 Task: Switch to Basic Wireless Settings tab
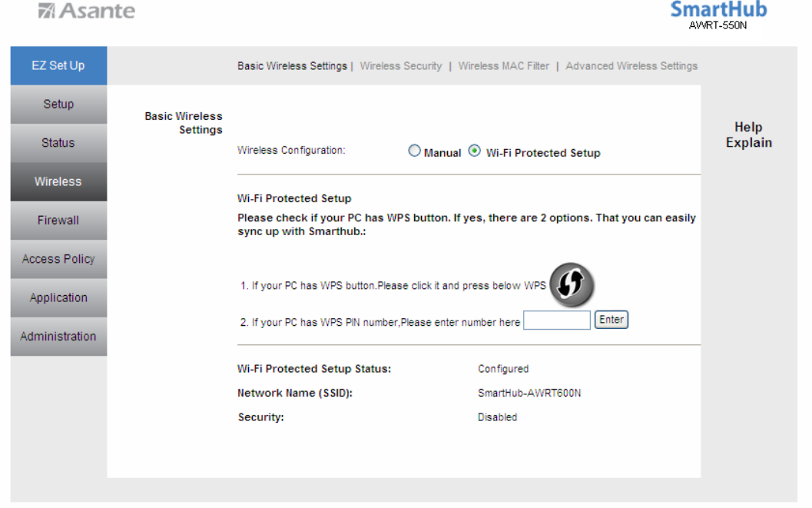tap(292, 66)
